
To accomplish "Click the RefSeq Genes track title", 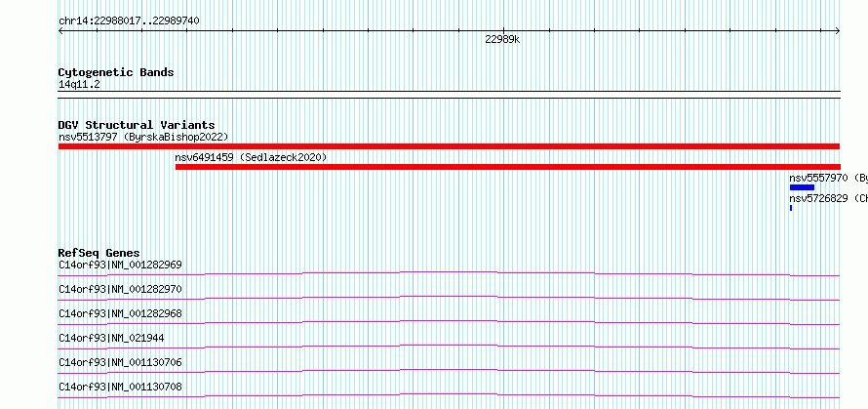I will tap(99, 253).
